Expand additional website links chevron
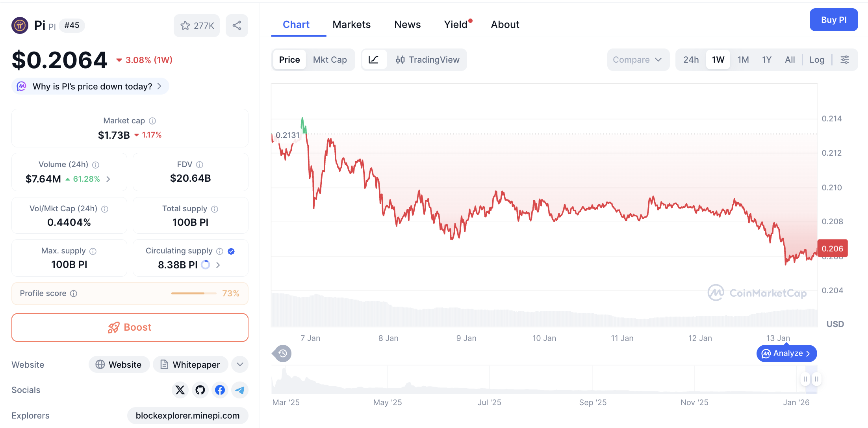The height and width of the screenshot is (428, 868). 239,365
